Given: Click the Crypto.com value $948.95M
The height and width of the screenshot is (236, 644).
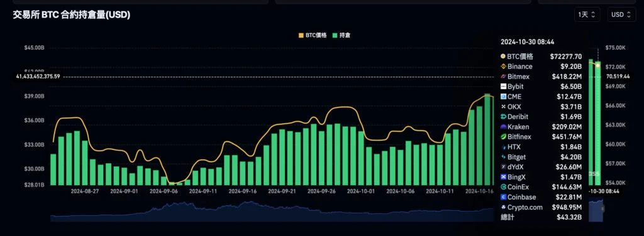Looking at the screenshot, I should tap(567, 207).
